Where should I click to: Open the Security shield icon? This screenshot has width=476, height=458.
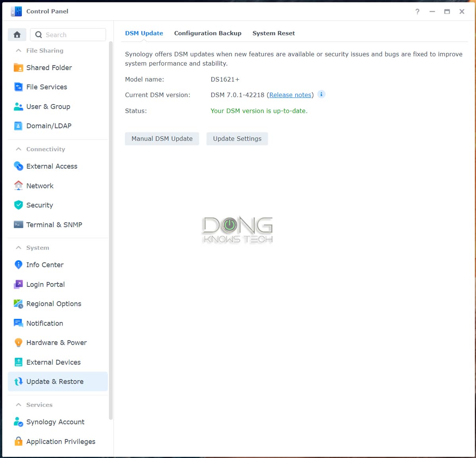(x=18, y=205)
